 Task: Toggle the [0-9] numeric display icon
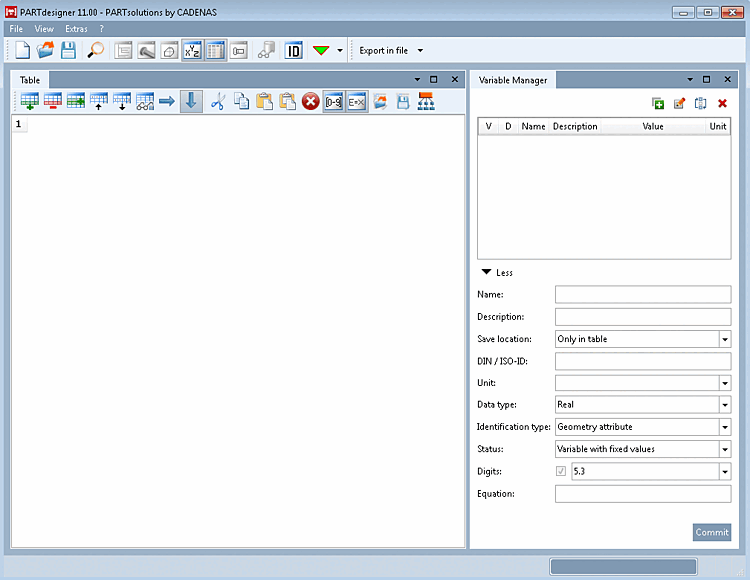(333, 101)
